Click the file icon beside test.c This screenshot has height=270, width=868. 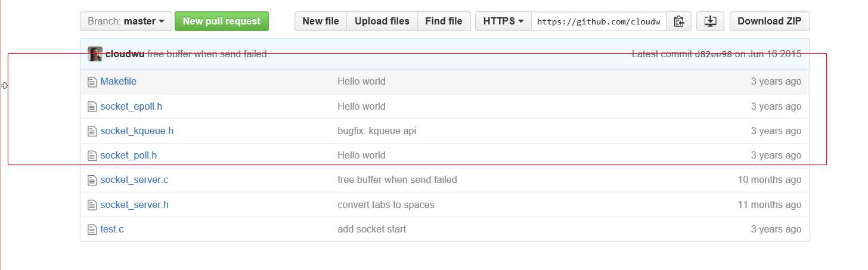pos(92,229)
